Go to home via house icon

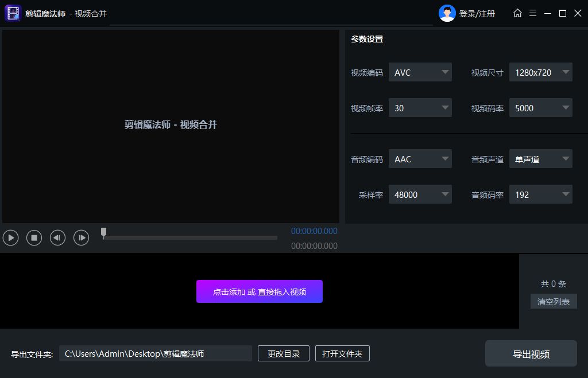click(x=517, y=14)
